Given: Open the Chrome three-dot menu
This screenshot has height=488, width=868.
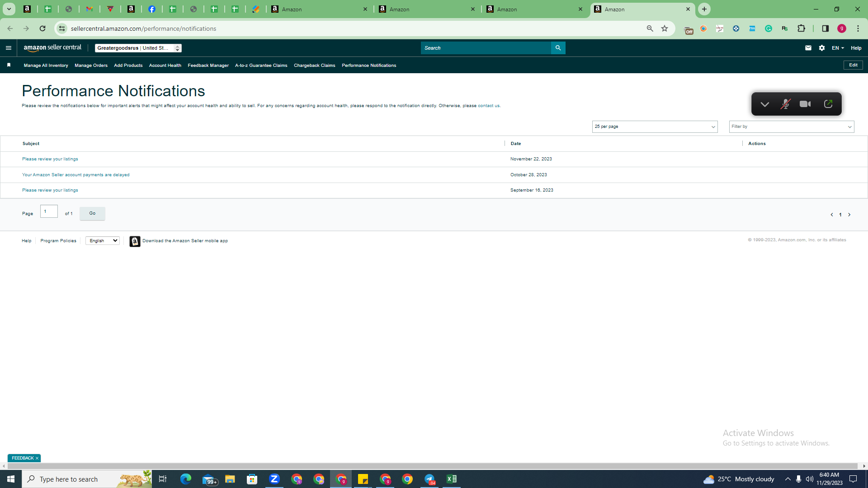Looking at the screenshot, I should 858,28.
